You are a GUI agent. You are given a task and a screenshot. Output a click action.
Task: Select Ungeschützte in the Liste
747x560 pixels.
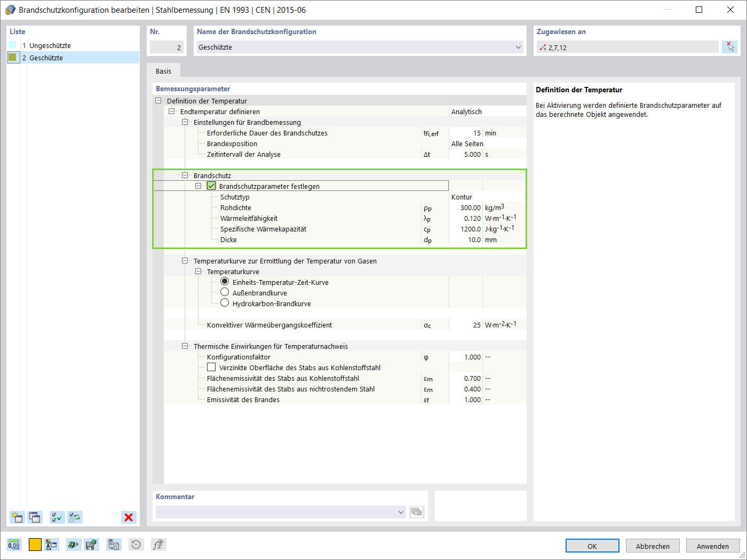coord(50,45)
